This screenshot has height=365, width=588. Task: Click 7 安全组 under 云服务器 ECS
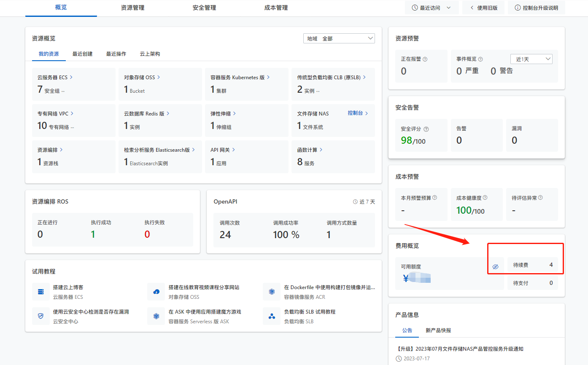tap(51, 90)
